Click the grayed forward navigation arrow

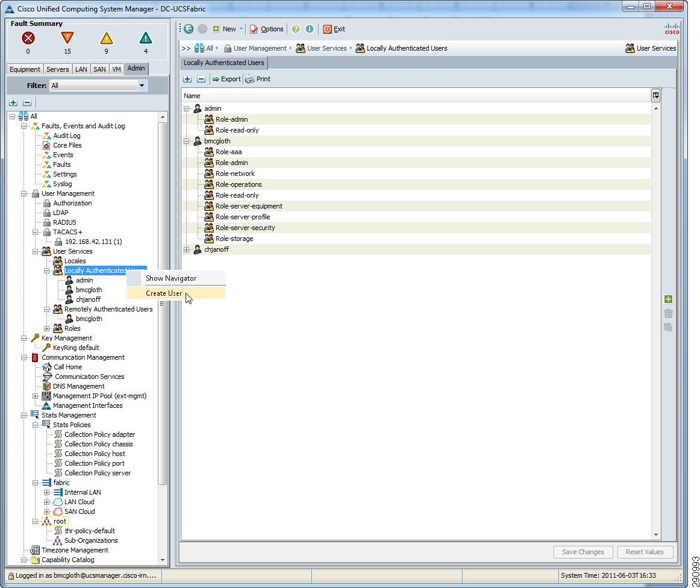pyautogui.click(x=202, y=29)
